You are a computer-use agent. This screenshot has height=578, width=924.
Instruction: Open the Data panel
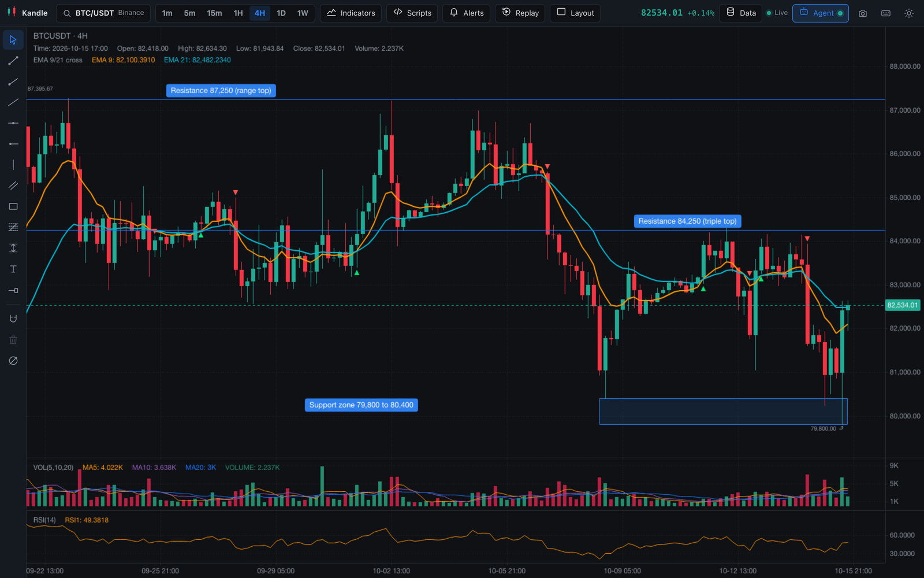tap(741, 13)
